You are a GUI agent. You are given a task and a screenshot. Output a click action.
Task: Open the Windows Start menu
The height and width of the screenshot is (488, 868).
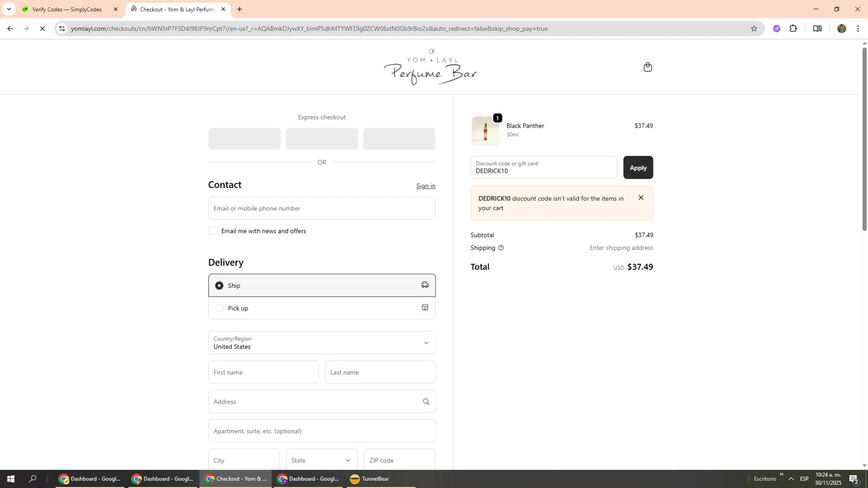tap(10, 479)
